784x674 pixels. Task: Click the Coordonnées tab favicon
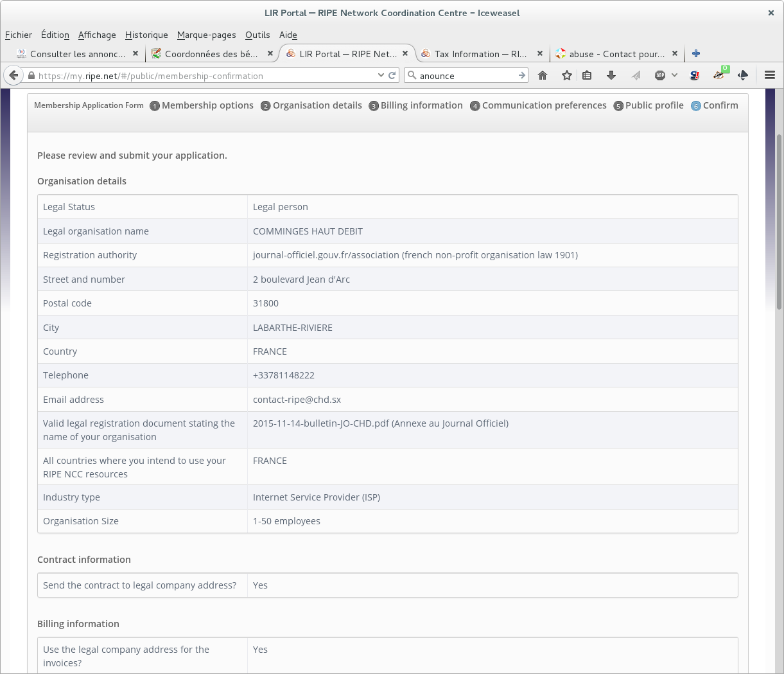click(x=156, y=54)
